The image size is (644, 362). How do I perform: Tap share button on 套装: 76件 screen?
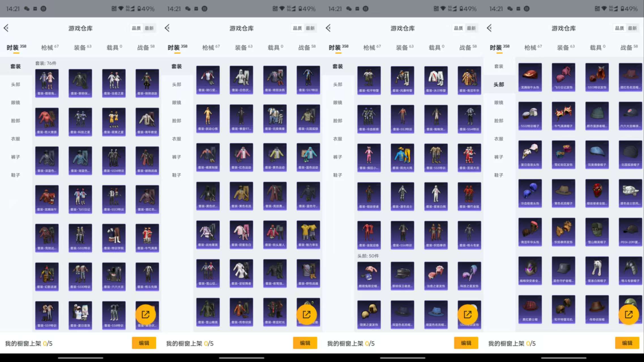[146, 314]
